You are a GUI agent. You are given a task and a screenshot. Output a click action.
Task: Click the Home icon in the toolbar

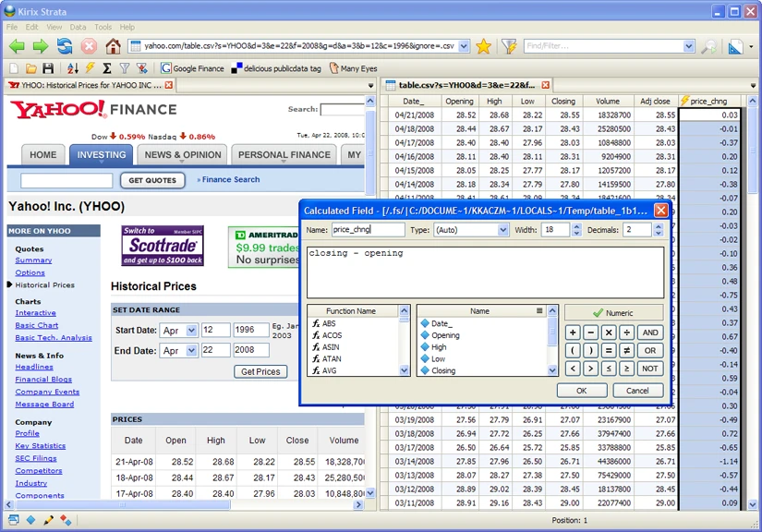[x=113, y=46]
